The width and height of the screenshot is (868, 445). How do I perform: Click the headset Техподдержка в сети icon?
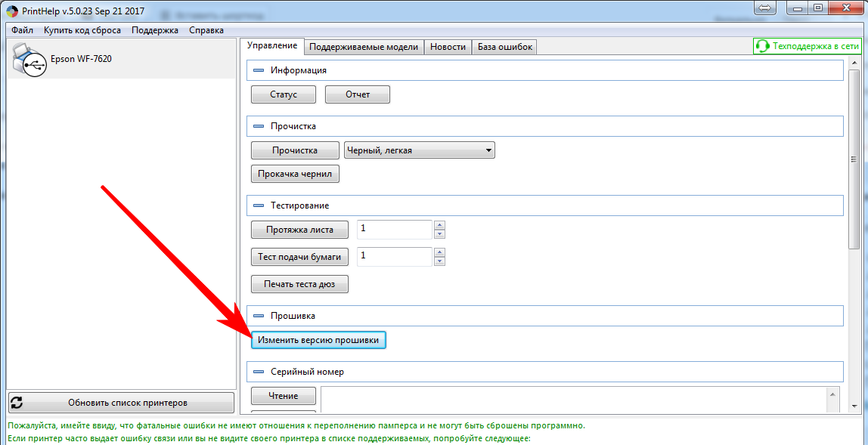[763, 46]
